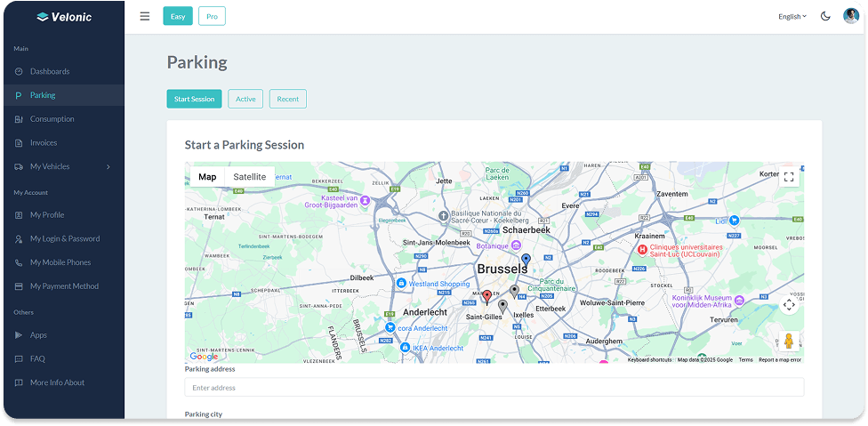This screenshot has width=868, height=426.
Task: Open the Active sessions tab
Action: (245, 99)
